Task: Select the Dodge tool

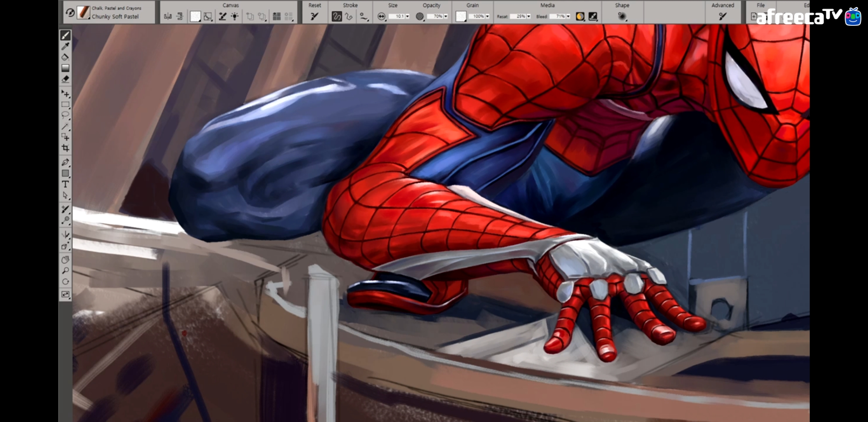Action: pyautogui.click(x=65, y=220)
